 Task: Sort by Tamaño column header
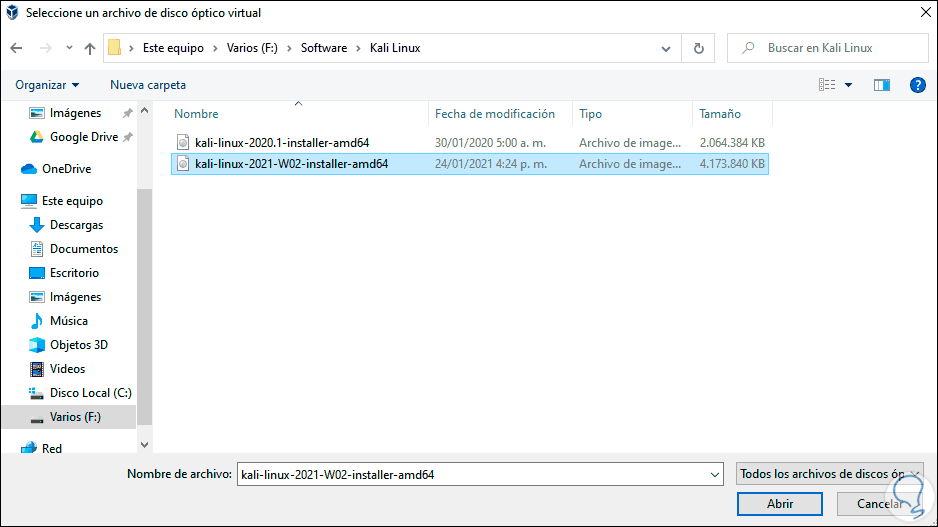[x=720, y=114]
